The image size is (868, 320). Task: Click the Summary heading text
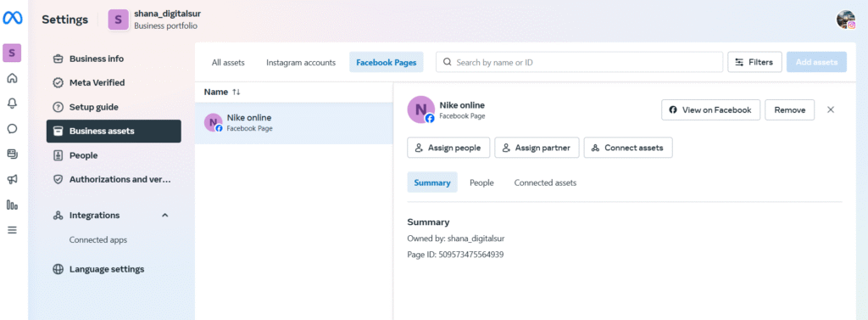pyautogui.click(x=428, y=222)
